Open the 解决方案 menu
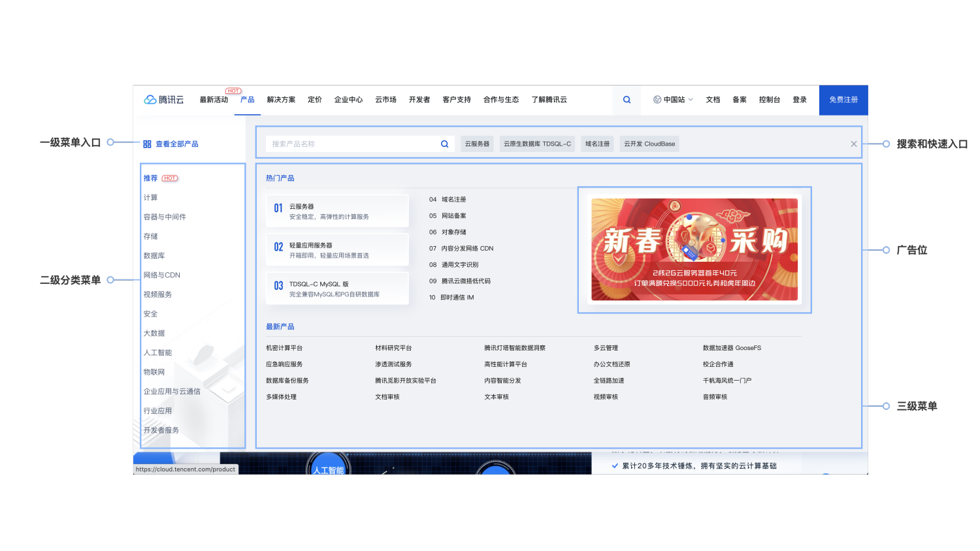 281,100
